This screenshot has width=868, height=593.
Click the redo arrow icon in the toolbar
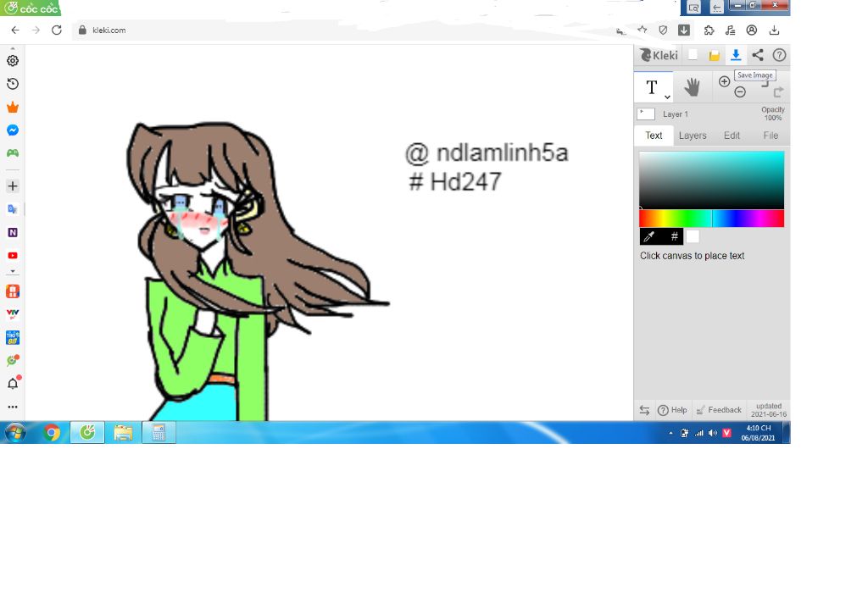[x=778, y=91]
